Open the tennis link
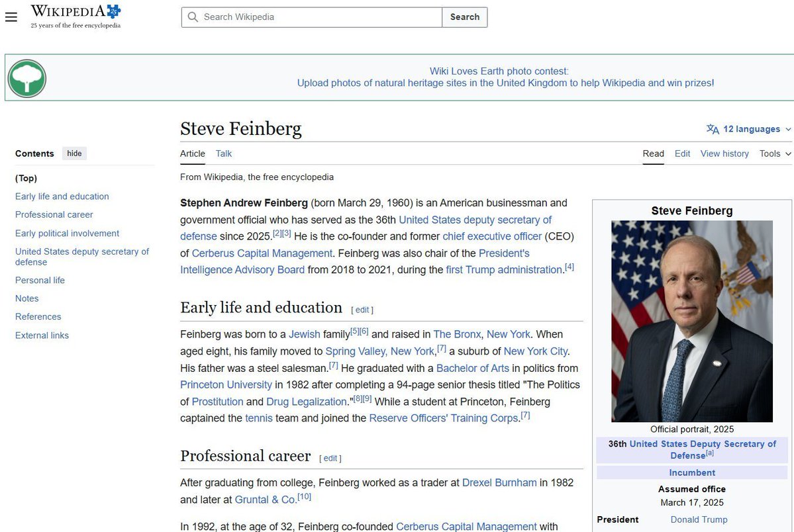Viewport: 794px width, 532px height. 259,418
